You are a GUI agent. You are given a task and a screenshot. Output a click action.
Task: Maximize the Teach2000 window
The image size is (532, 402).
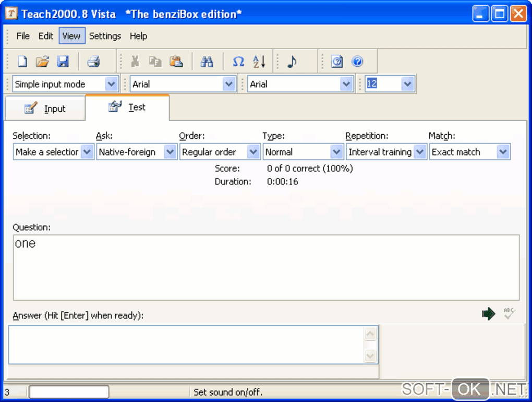point(500,14)
